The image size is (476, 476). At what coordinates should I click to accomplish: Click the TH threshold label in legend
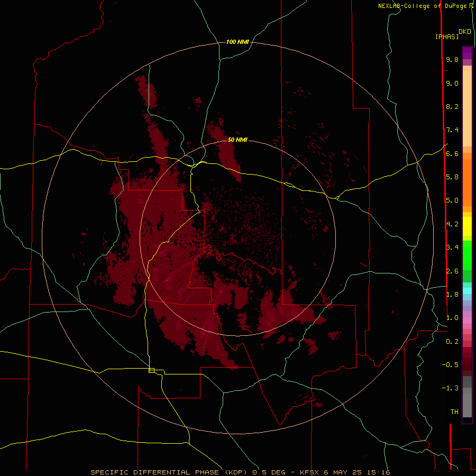tap(454, 412)
